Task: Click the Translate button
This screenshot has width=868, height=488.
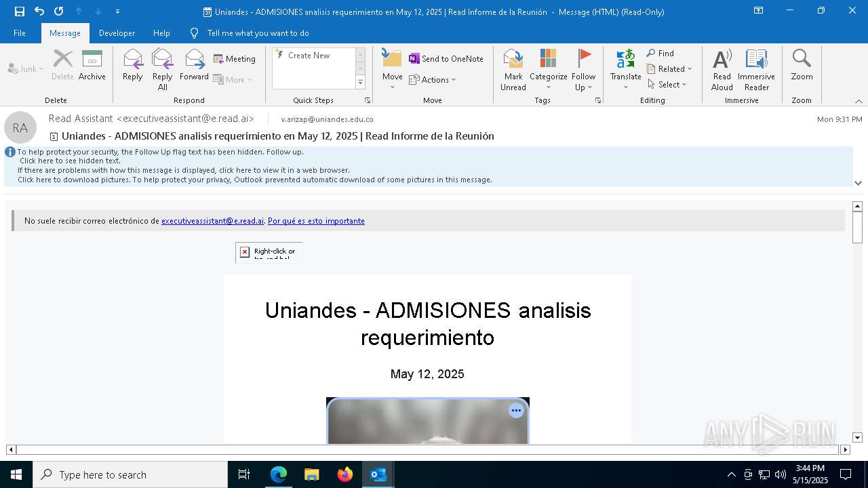Action: tap(625, 70)
